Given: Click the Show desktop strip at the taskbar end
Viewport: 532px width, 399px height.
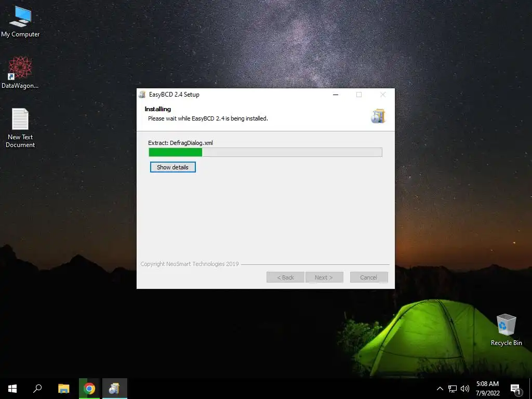Looking at the screenshot, I should [530, 389].
